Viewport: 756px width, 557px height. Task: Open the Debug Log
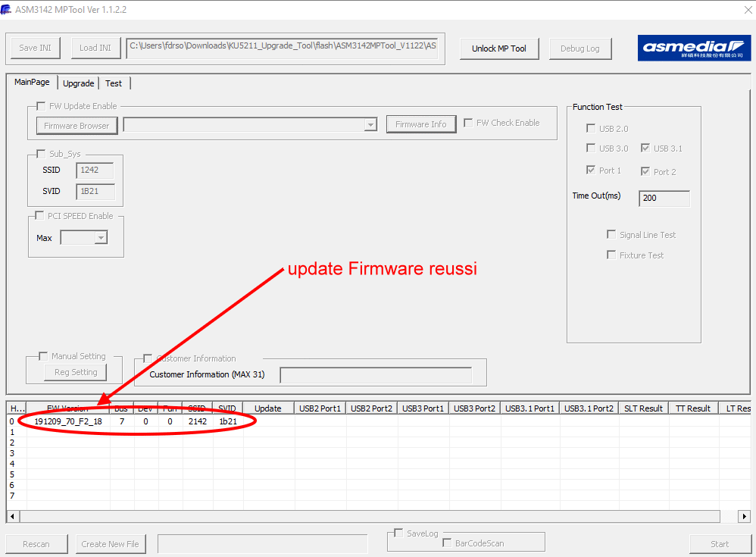(580, 49)
